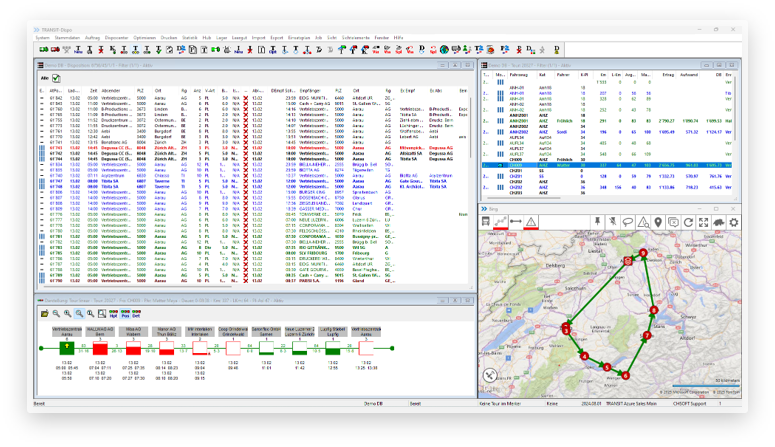Open map settings gear icon
775x447 pixels.
[x=734, y=222]
